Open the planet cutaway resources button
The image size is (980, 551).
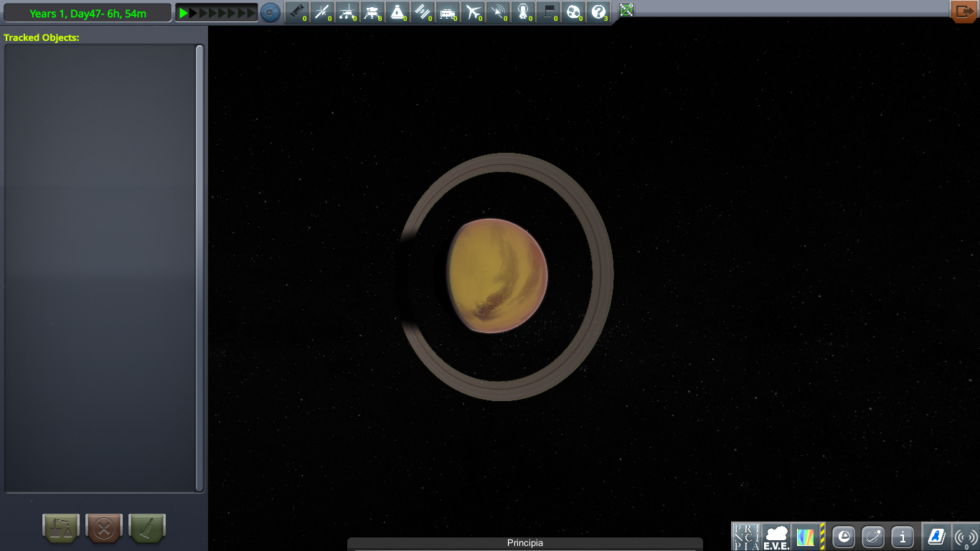[844, 537]
